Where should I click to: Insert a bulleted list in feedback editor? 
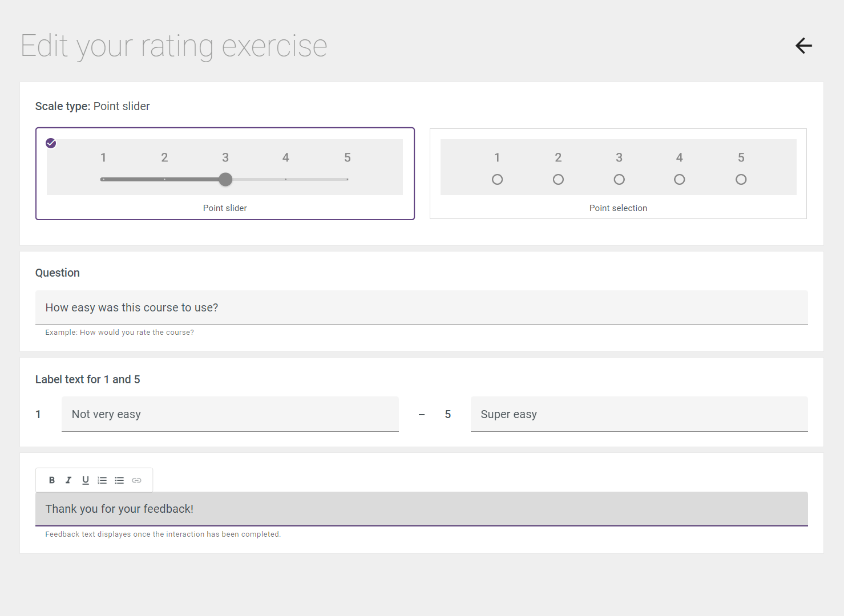(119, 480)
